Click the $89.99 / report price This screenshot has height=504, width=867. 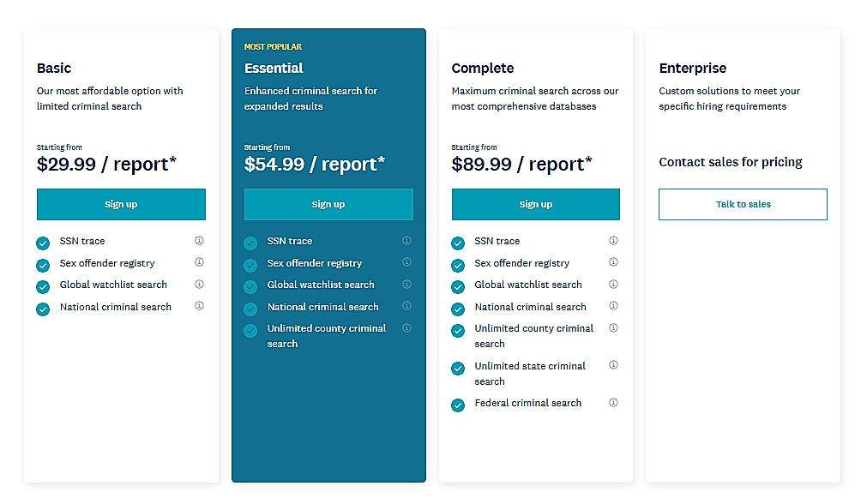coord(522,164)
